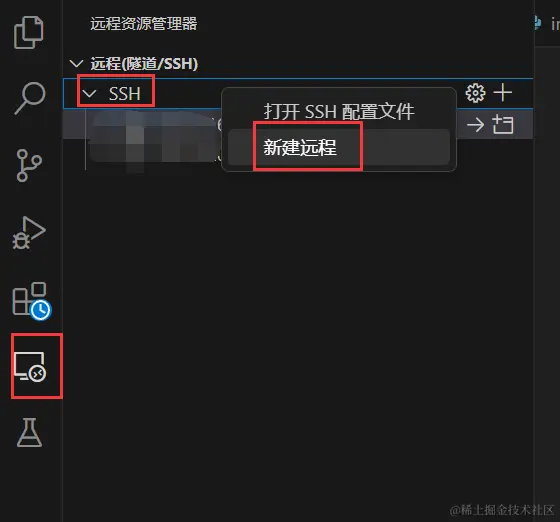Click the 远程(隧道/SSH) section header text
The width and height of the screenshot is (560, 522).
point(144,64)
